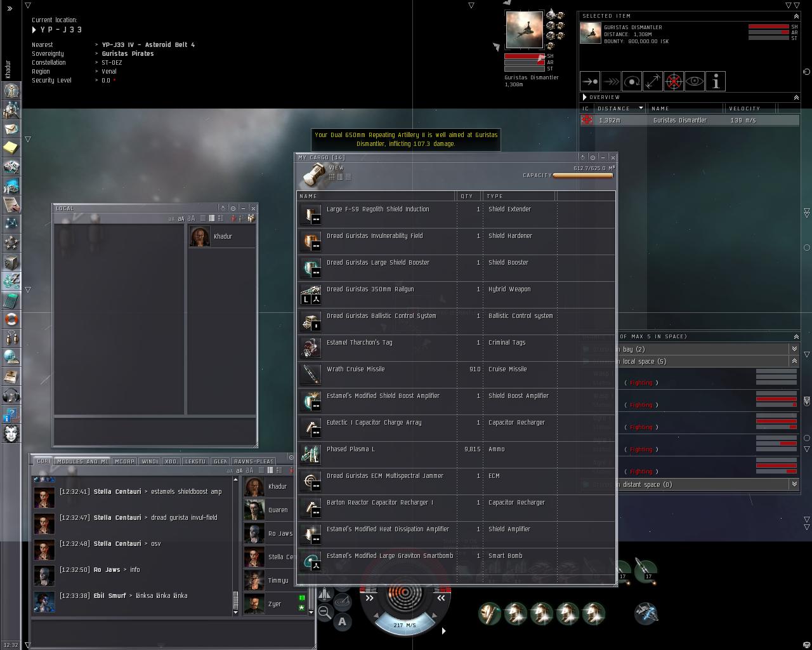Open the journal icon with writing hand
The height and width of the screenshot is (650, 812).
pos(11,204)
